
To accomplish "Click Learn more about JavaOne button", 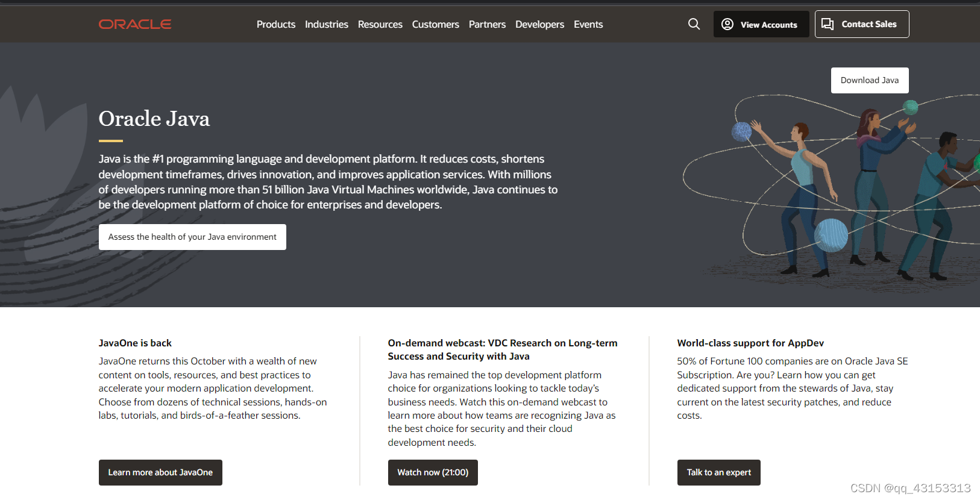I will (x=160, y=472).
